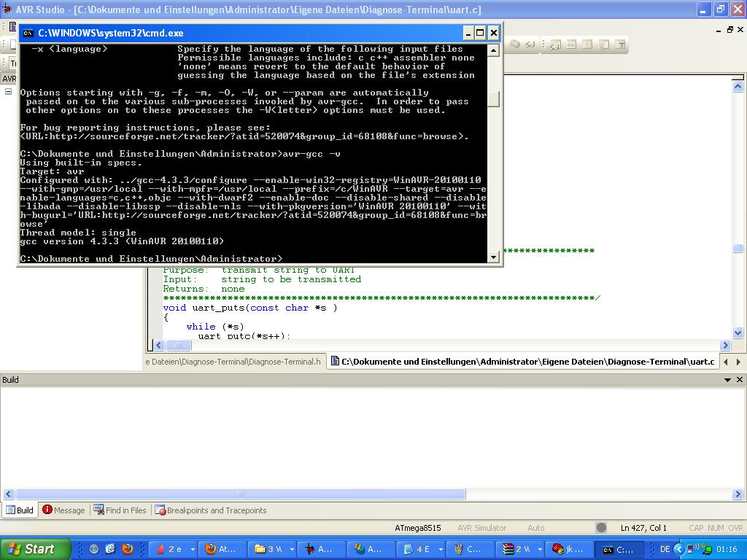The height and width of the screenshot is (560, 747).
Task: Click the toolbar icon showing '0x'
Action: (571, 44)
